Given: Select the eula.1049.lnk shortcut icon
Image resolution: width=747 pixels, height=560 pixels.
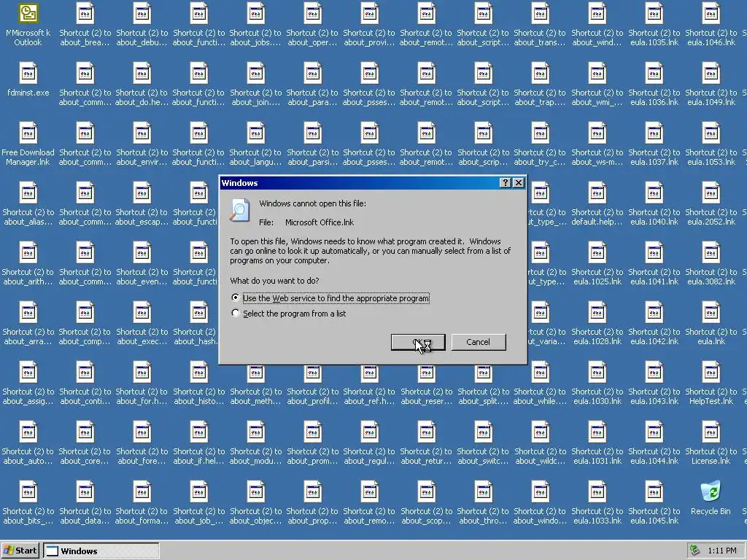Looking at the screenshot, I should click(x=711, y=74).
